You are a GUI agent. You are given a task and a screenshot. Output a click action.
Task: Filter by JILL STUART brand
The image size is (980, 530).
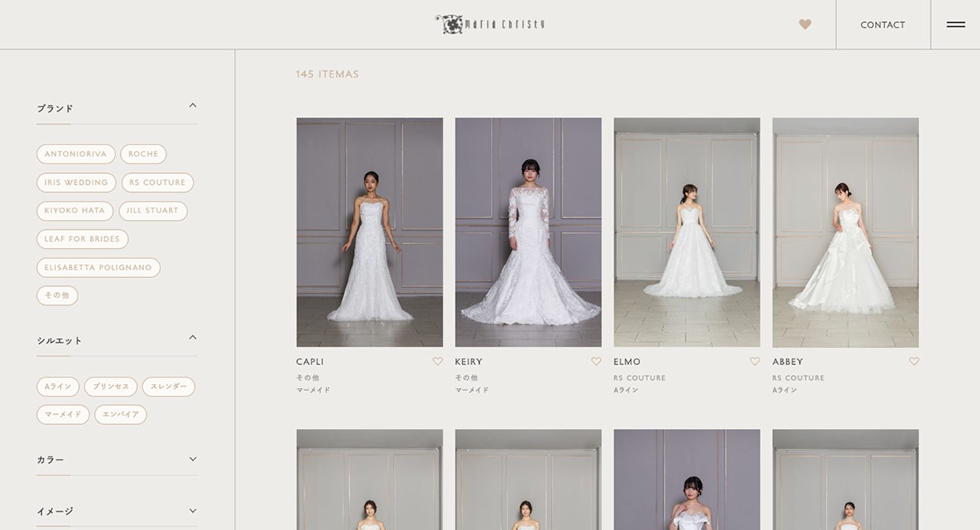pos(153,211)
